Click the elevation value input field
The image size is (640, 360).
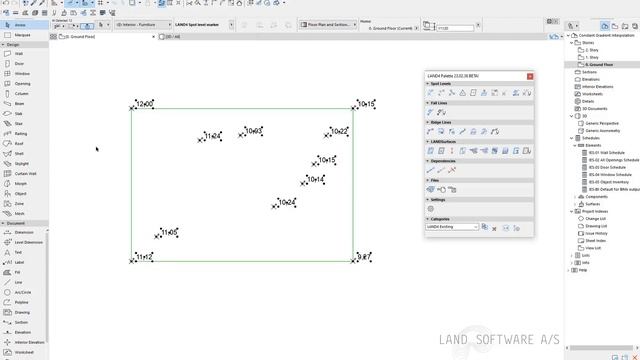[455, 28]
